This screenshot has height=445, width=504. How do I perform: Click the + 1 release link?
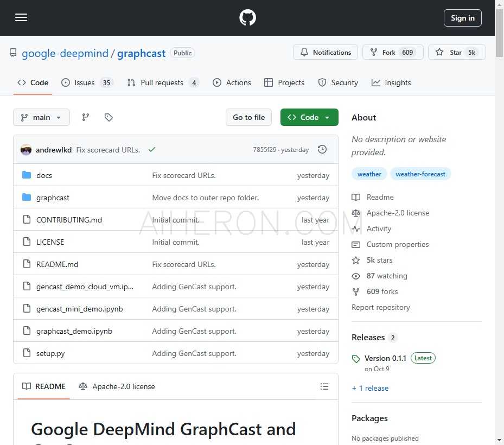click(x=371, y=388)
